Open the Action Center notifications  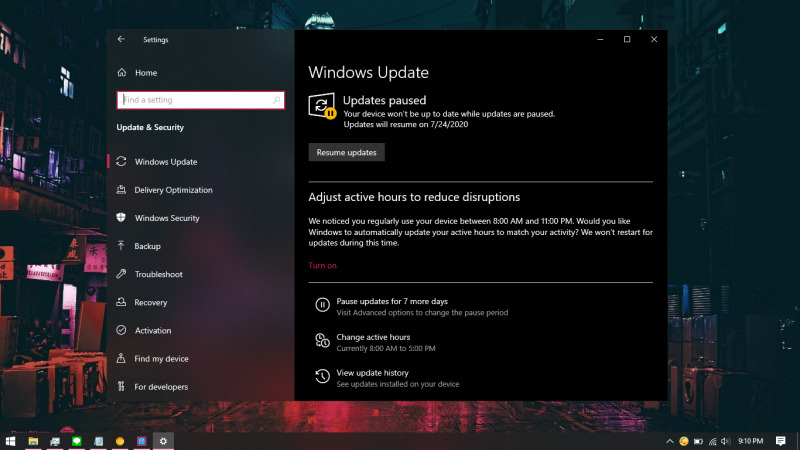[x=781, y=441]
